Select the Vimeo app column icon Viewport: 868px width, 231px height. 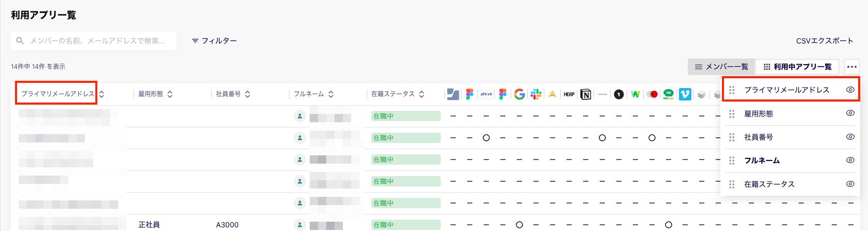(685, 94)
